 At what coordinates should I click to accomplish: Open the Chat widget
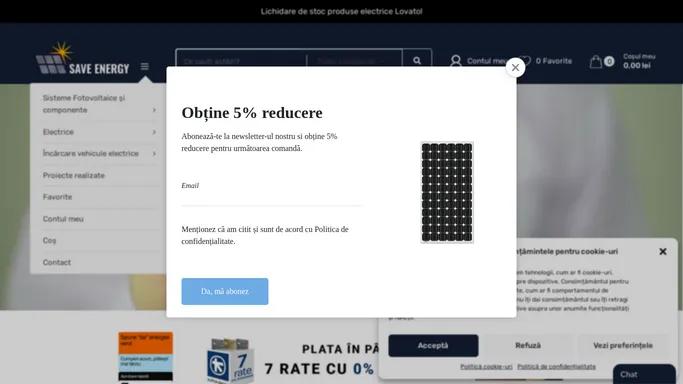(x=644, y=374)
